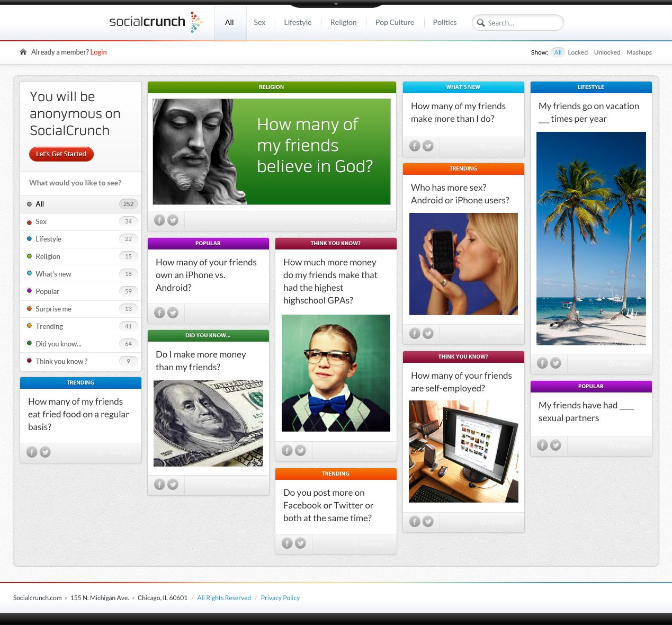Tweet the 'fried food' card

click(45, 452)
